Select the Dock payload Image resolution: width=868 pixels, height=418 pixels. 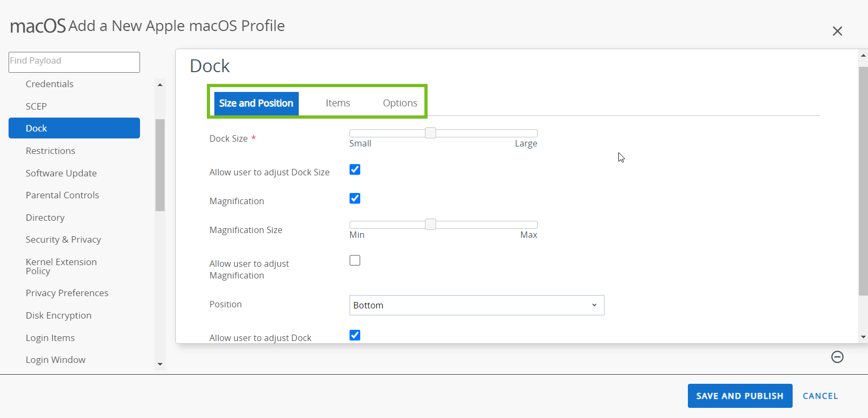(x=74, y=128)
